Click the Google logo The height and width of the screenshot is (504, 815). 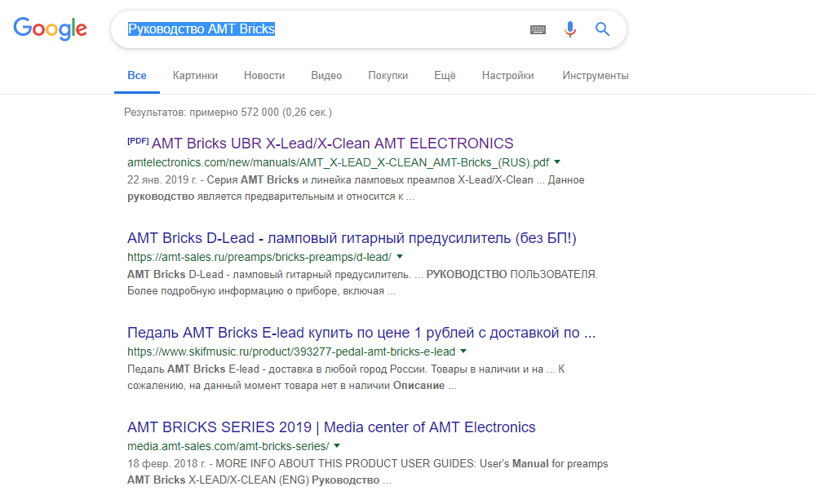point(50,29)
